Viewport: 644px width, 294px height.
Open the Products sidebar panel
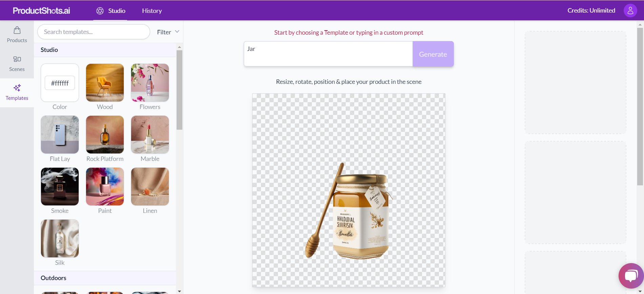click(x=17, y=35)
